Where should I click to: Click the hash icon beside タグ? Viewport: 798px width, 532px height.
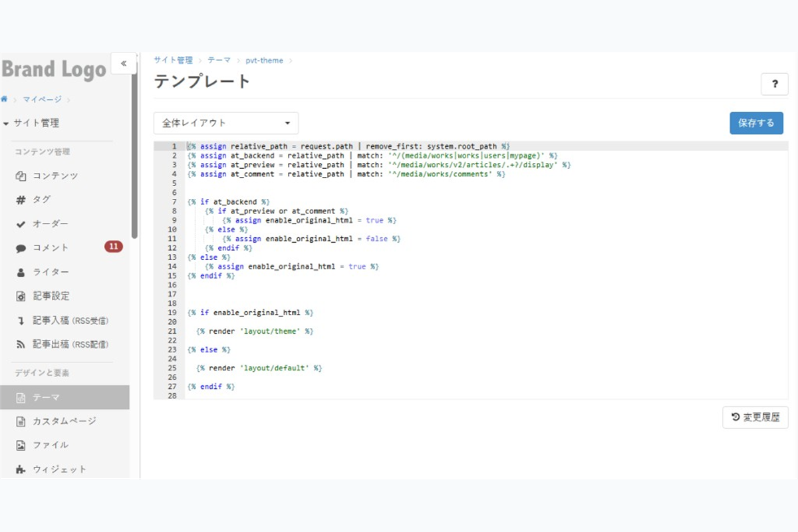click(x=20, y=199)
